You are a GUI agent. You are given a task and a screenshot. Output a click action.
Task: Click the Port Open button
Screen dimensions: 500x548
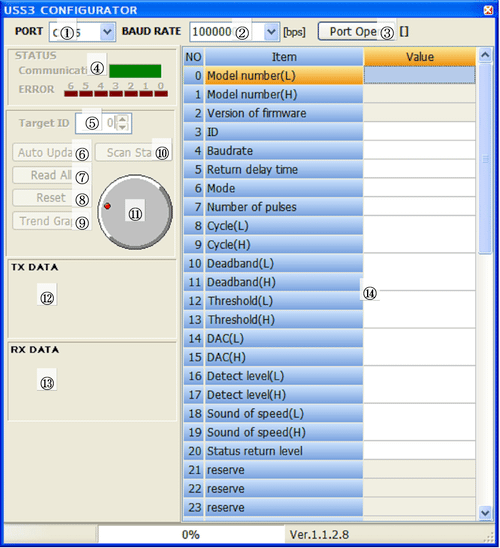point(357,31)
